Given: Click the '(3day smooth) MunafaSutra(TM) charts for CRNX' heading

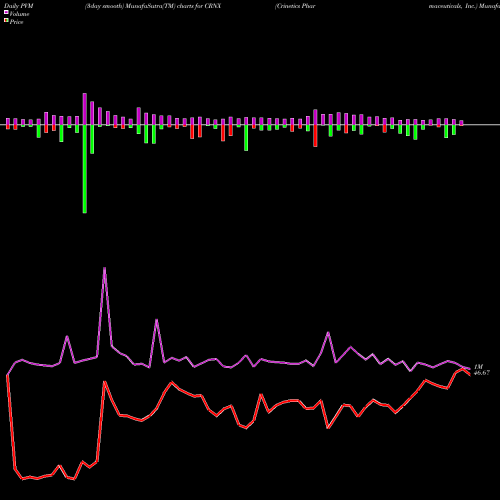Looking at the screenshot, I should tap(153, 6).
